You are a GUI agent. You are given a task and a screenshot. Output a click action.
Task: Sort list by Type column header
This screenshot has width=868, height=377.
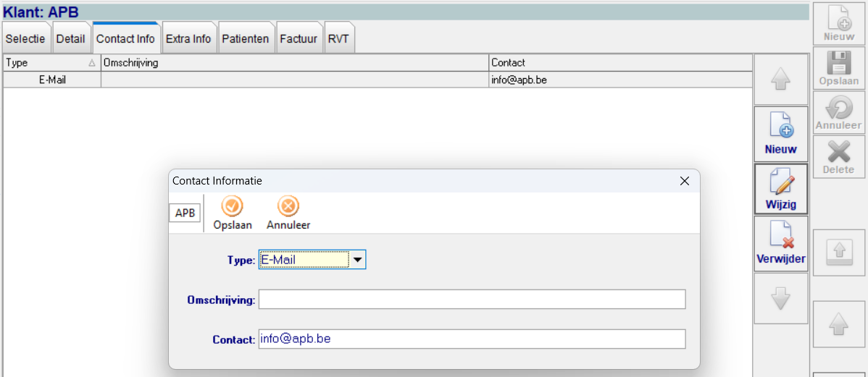[51, 63]
